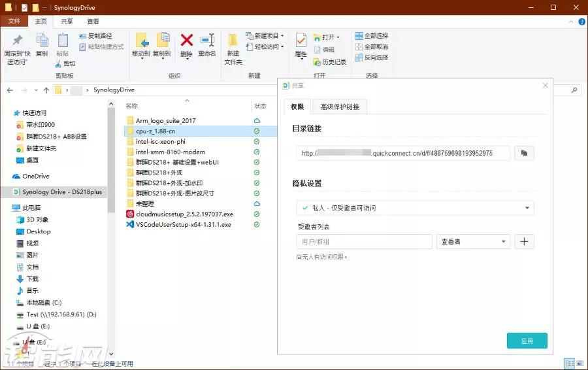Switch to the View (查看) ribbon tab
588x370 pixels.
tap(93, 22)
